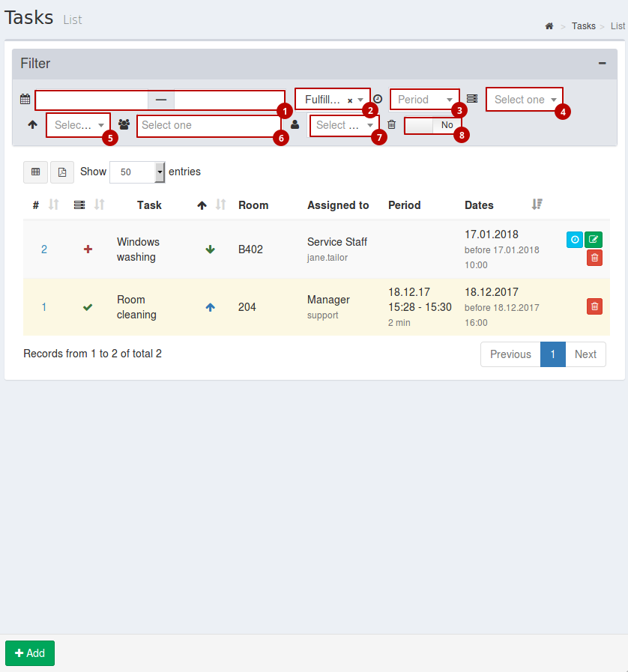The width and height of the screenshot is (628, 672).
Task: Click 'jane.tailor' username text
Action: point(327,258)
